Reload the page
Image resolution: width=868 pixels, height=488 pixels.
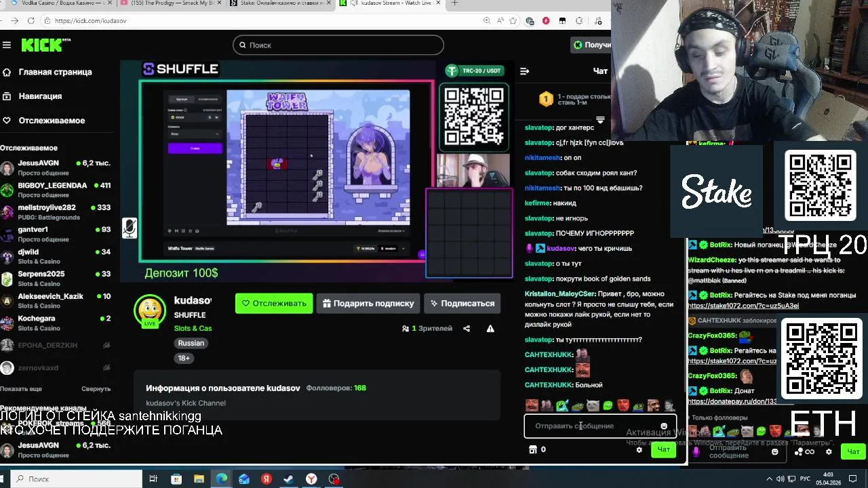coord(31,21)
